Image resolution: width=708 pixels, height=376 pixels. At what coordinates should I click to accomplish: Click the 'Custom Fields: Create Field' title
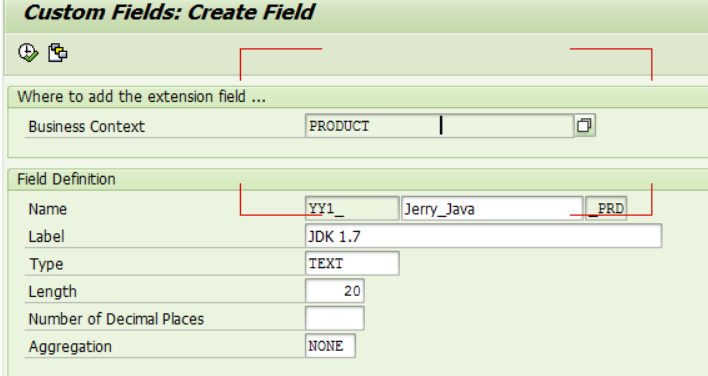[169, 12]
